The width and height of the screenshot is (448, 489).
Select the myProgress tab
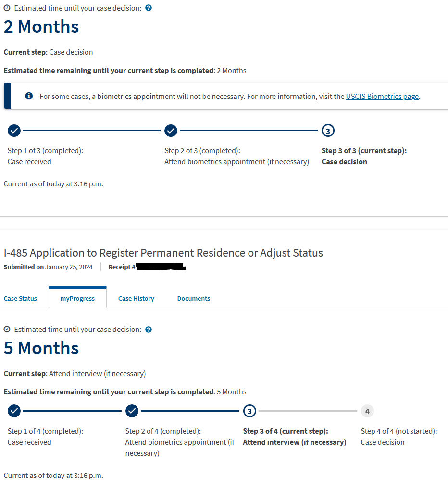[77, 298]
